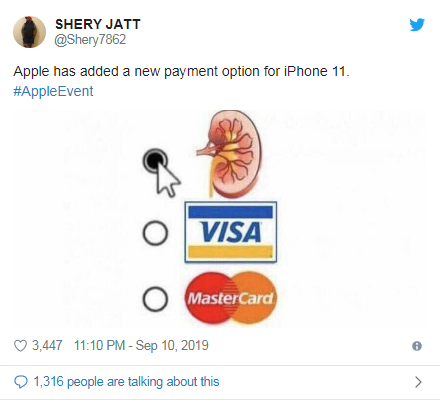Click the SHERY JATT display name
440x404 pixels.
(98, 24)
